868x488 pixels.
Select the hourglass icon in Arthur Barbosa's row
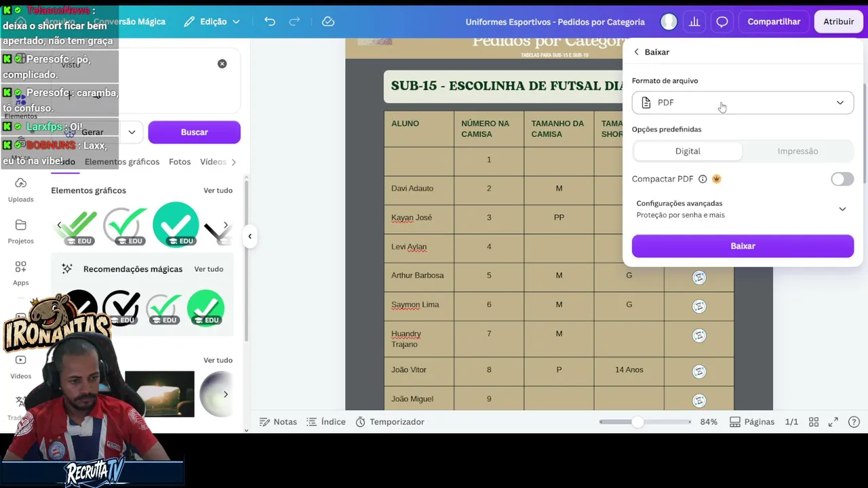point(699,277)
